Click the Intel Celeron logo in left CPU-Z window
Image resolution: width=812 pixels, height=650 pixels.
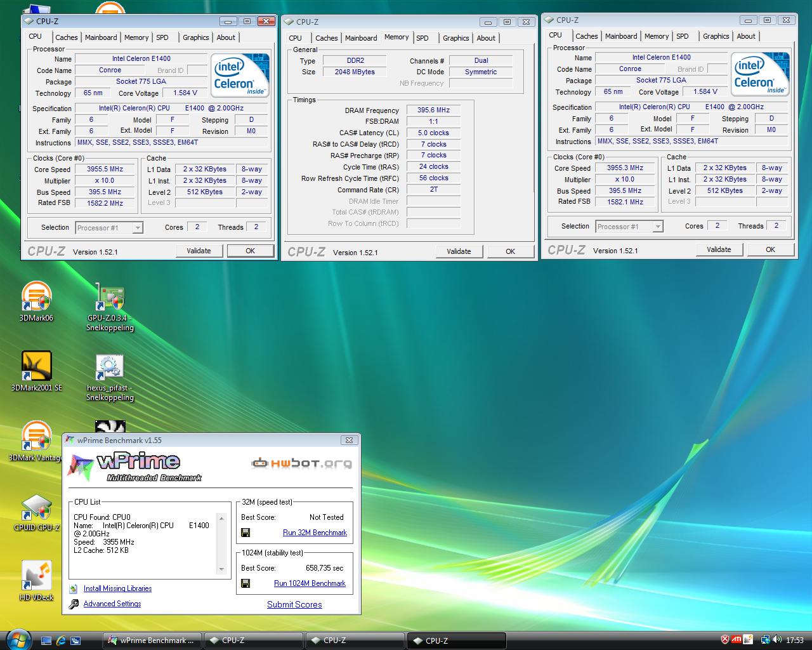click(x=239, y=76)
